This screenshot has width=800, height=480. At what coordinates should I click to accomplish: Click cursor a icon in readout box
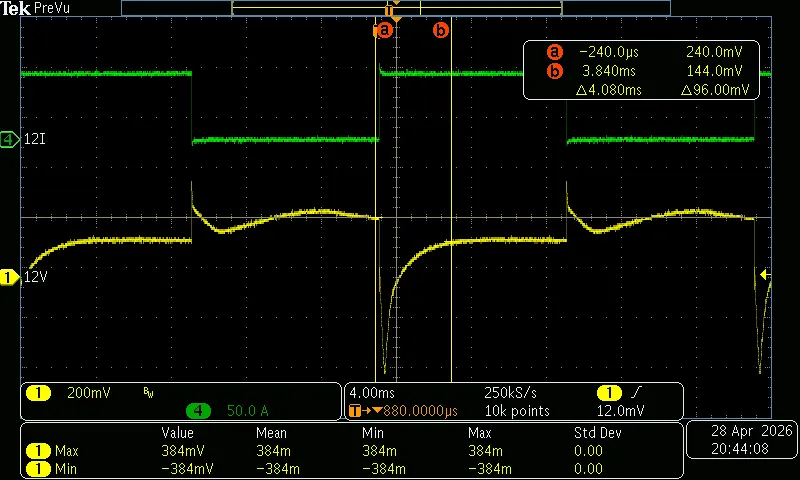(x=555, y=52)
